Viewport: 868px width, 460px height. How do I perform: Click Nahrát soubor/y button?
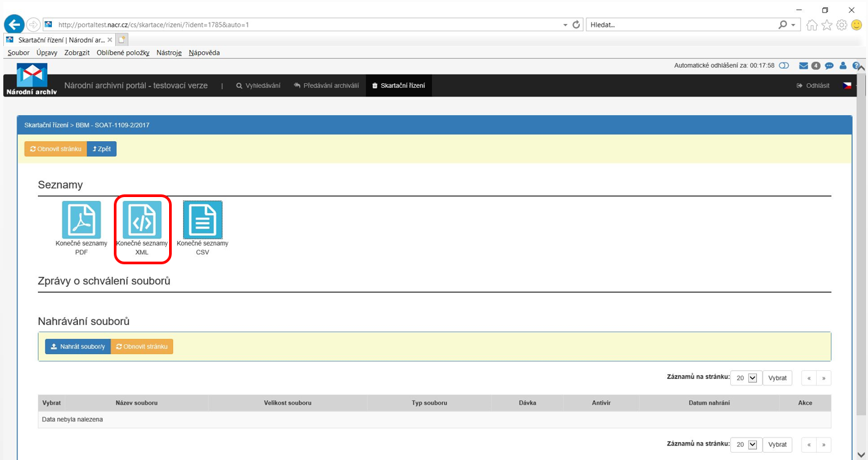click(78, 347)
